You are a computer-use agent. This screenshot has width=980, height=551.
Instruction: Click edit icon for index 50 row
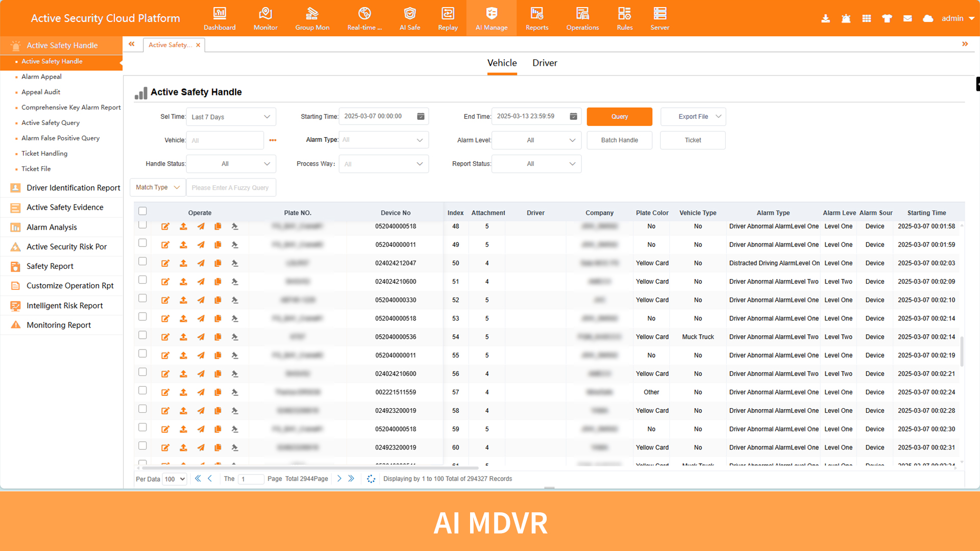click(165, 263)
